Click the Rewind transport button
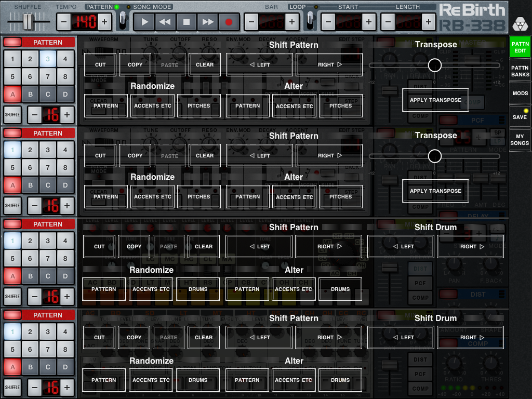The image size is (532, 399). (x=165, y=22)
